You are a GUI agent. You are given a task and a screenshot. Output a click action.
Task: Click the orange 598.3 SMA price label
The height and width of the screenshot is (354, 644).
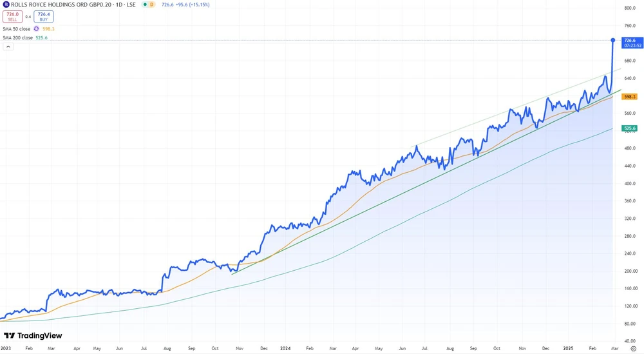click(x=629, y=97)
